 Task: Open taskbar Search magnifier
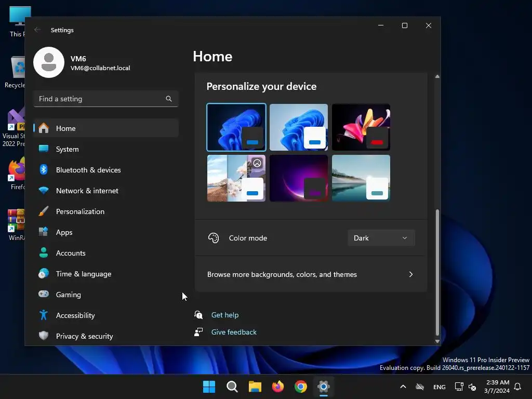pos(232,387)
